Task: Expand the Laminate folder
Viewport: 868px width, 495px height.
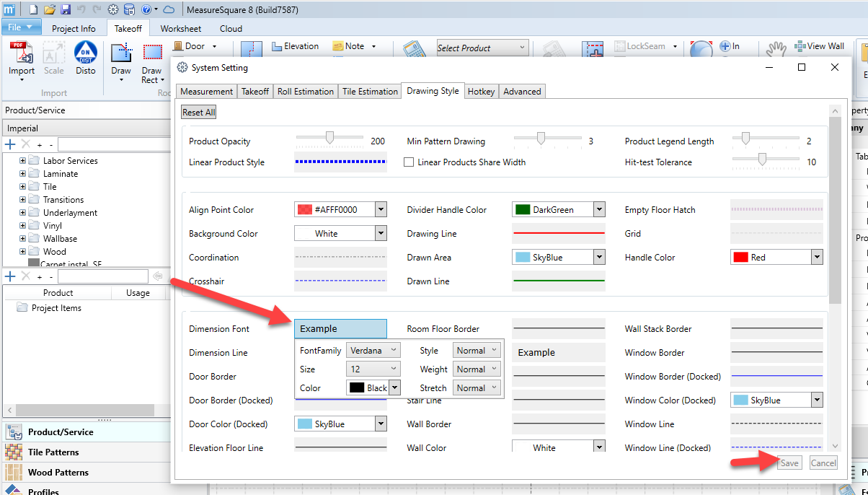Action: [x=23, y=174]
